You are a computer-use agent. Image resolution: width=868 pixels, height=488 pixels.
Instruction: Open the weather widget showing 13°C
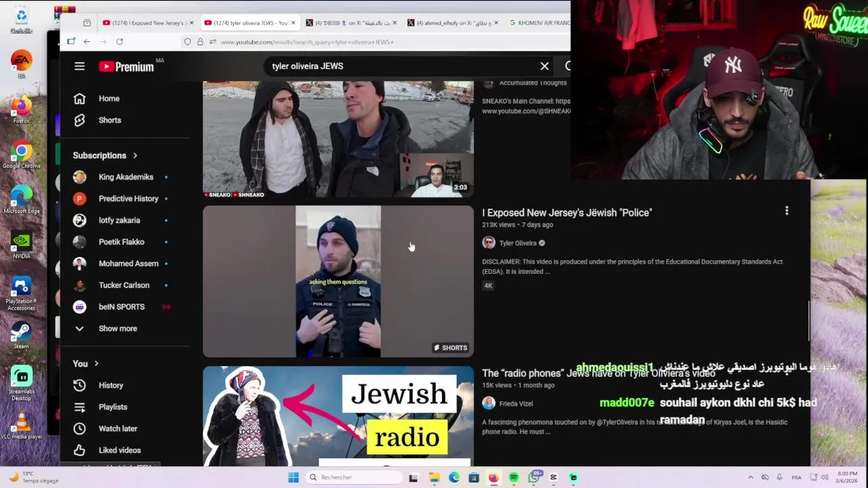point(34,477)
